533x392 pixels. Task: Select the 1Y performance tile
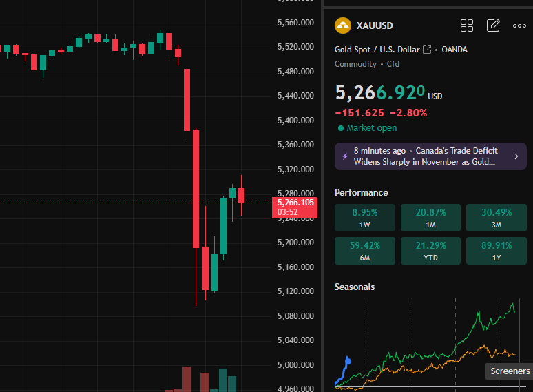[497, 251]
